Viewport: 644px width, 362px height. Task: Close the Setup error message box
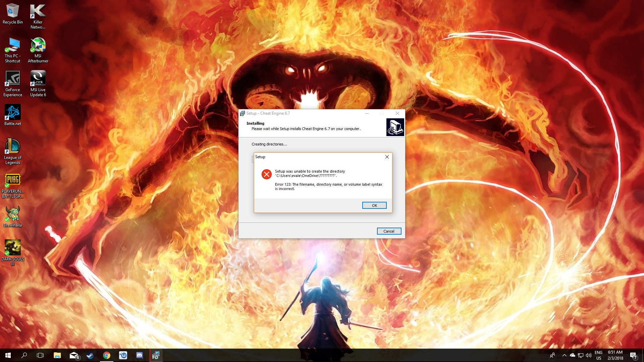(387, 157)
